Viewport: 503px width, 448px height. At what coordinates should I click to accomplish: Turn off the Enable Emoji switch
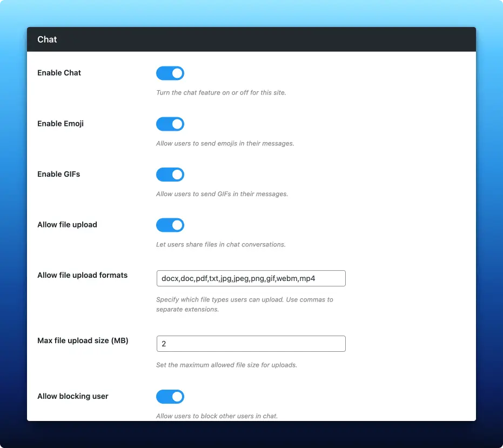(x=170, y=124)
